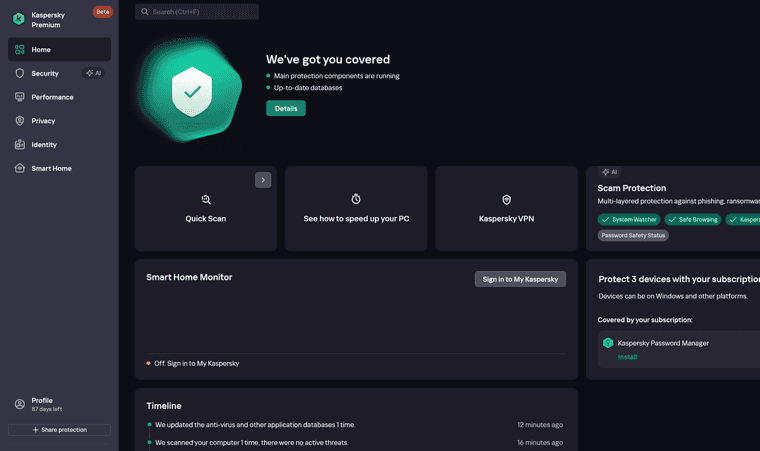Expand scan options with the chevron
This screenshot has height=451, width=760.
coord(263,180)
